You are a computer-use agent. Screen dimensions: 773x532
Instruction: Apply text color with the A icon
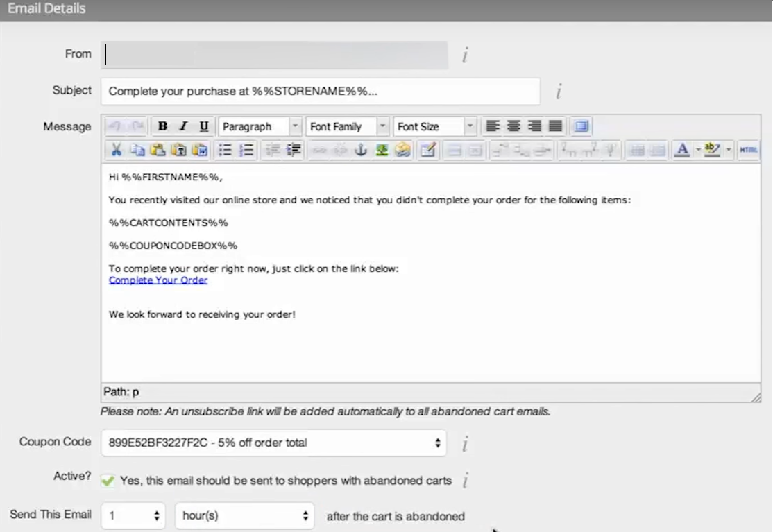pyautogui.click(x=682, y=150)
